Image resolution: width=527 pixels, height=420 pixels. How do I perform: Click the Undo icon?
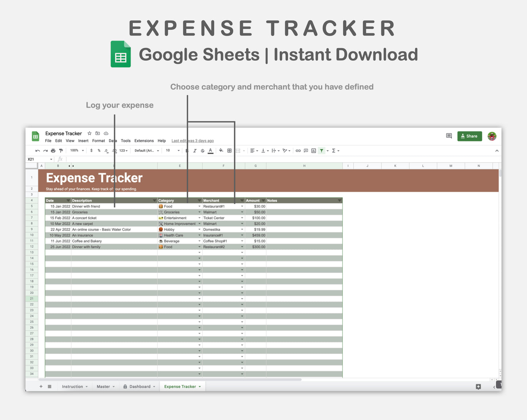[38, 150]
